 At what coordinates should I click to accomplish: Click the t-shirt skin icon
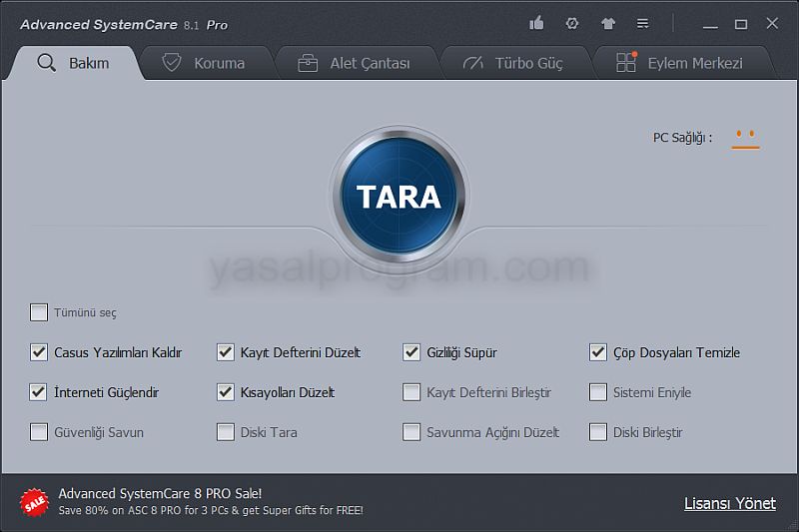608,23
